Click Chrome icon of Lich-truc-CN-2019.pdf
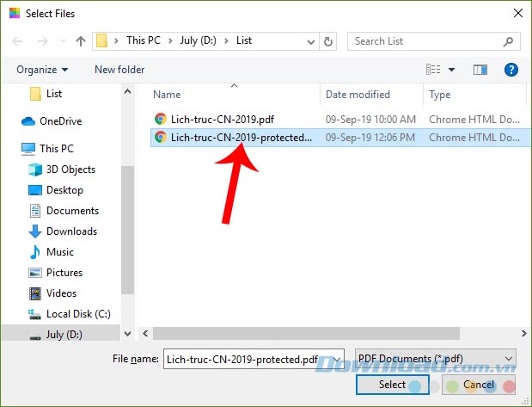The image size is (532, 407). [x=160, y=119]
